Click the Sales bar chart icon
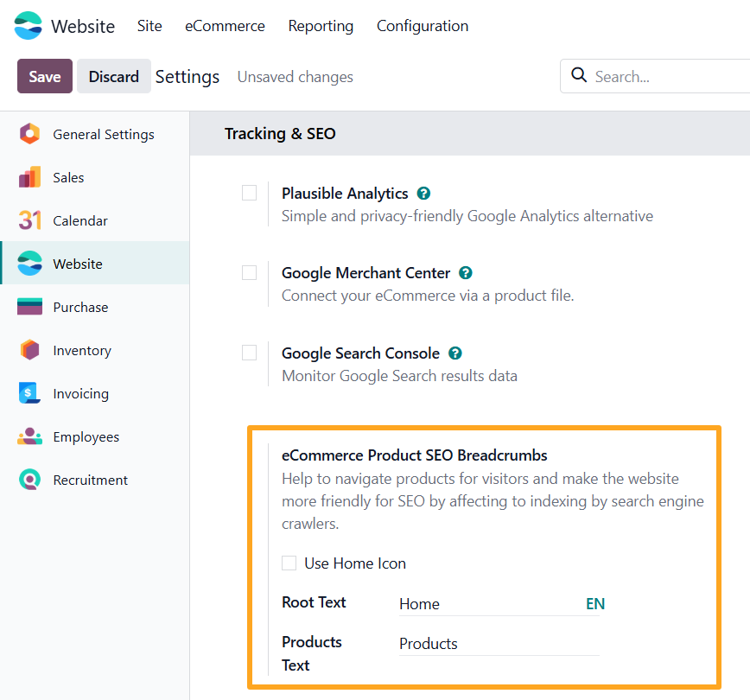Screen dimensions: 750x700 29,177
